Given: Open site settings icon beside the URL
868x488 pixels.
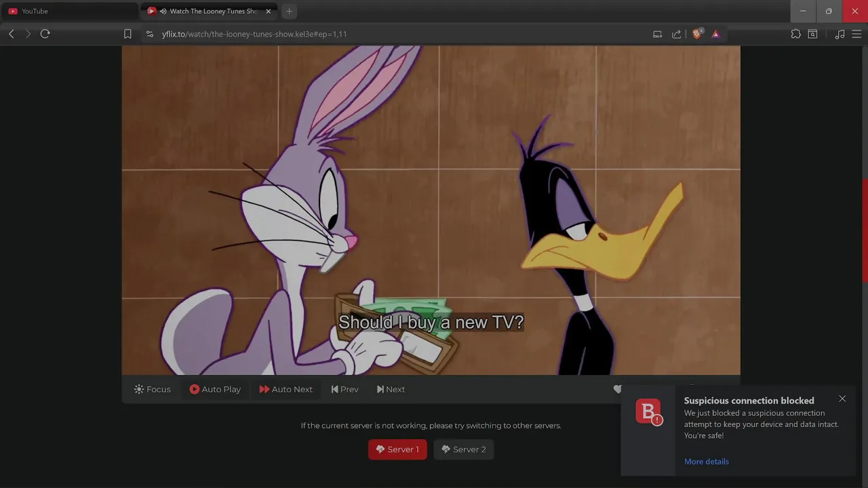Looking at the screenshot, I should (150, 34).
